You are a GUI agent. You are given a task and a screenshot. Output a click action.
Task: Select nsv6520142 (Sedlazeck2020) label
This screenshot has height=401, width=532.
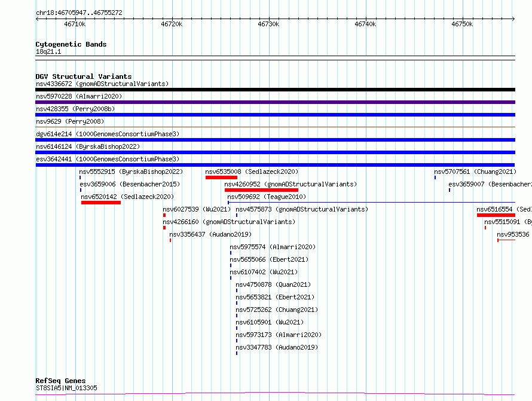pyautogui.click(x=127, y=197)
